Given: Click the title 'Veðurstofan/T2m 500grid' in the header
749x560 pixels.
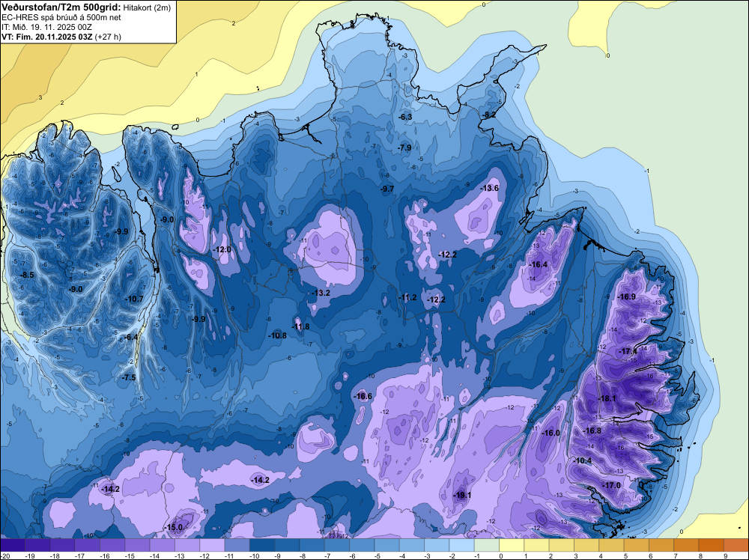Looking at the screenshot, I should (61, 7).
